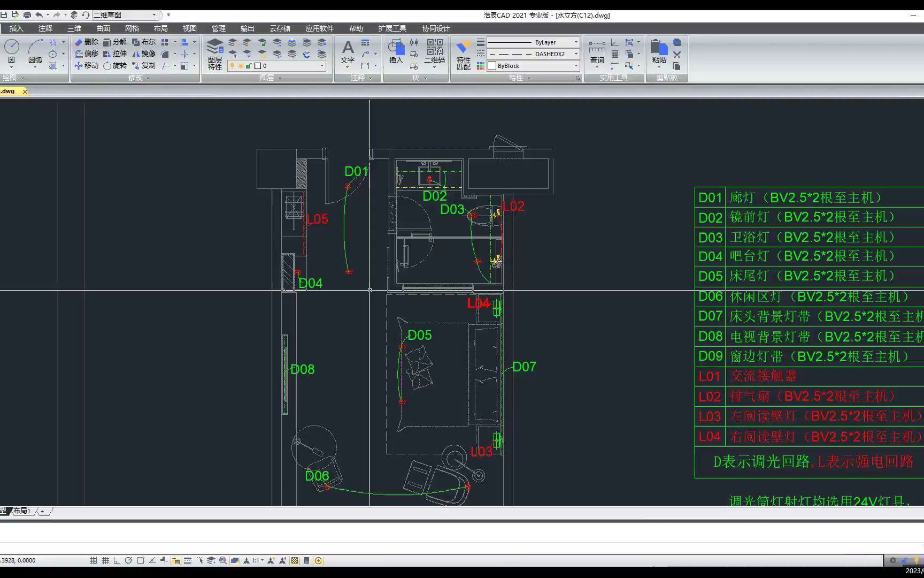
Task: Select the Move (移动) tool
Action: (87, 65)
